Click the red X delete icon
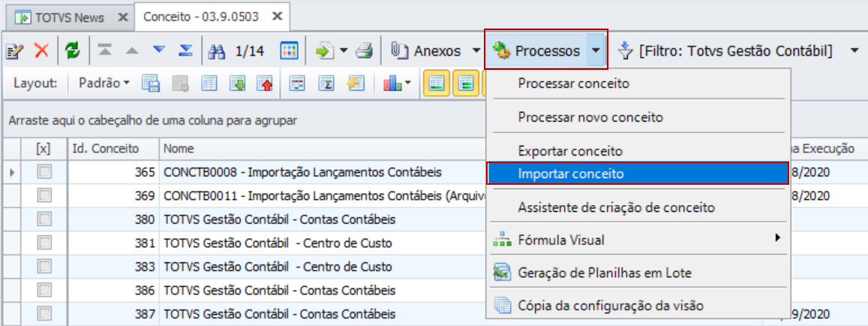The height and width of the screenshot is (326, 868). click(x=41, y=51)
